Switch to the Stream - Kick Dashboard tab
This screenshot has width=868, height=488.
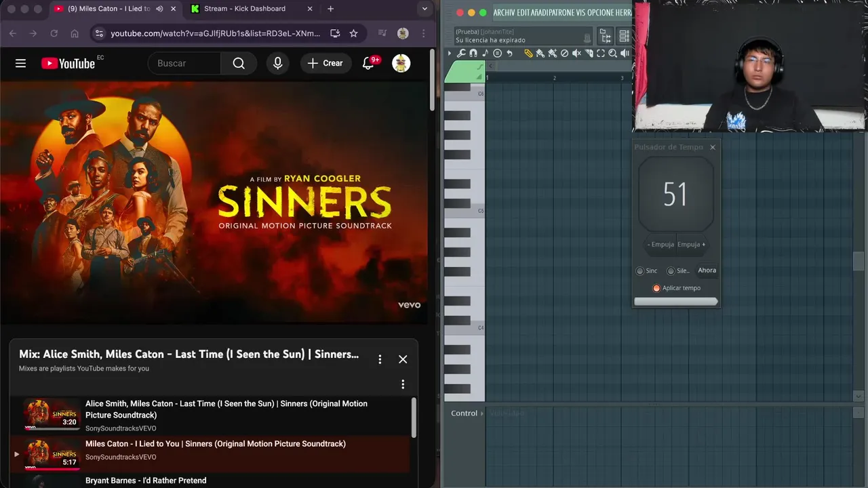pos(251,9)
